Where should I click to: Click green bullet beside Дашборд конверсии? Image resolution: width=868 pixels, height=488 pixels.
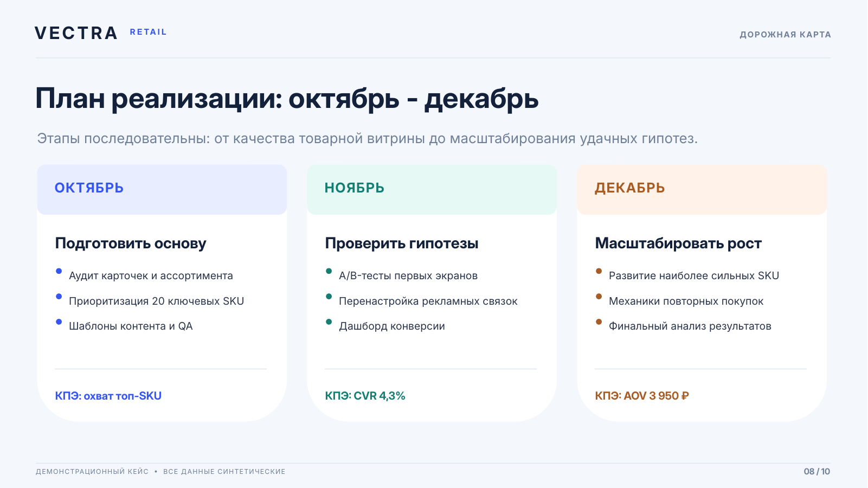click(329, 322)
